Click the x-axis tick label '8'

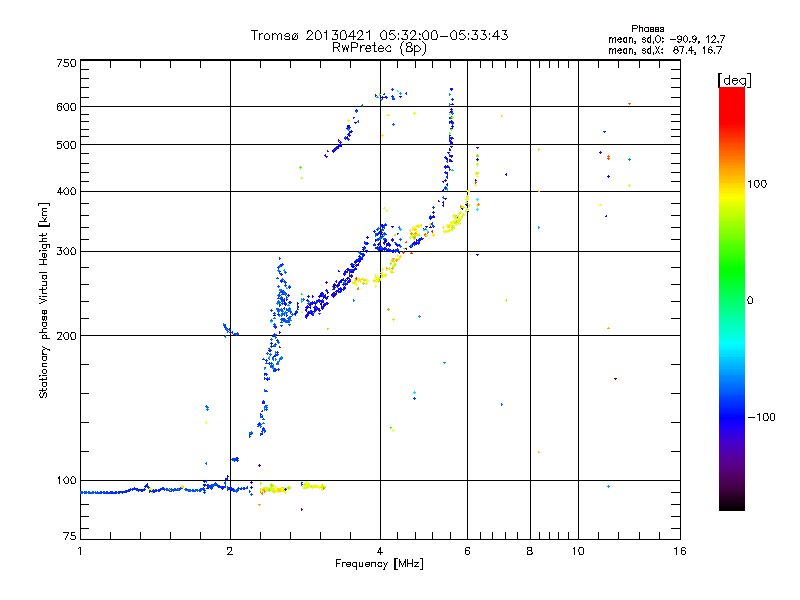530,551
